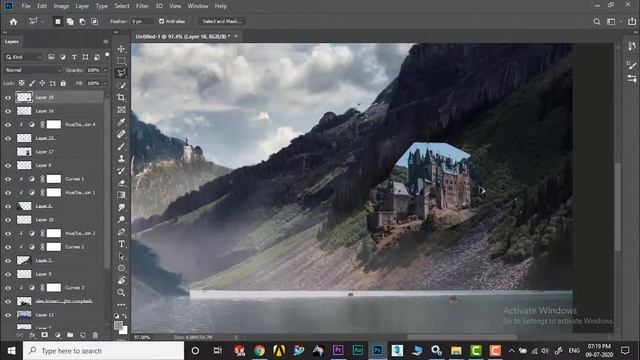This screenshot has height=360, width=640.
Task: Select the Clone Stamp tool
Action: click(x=121, y=159)
